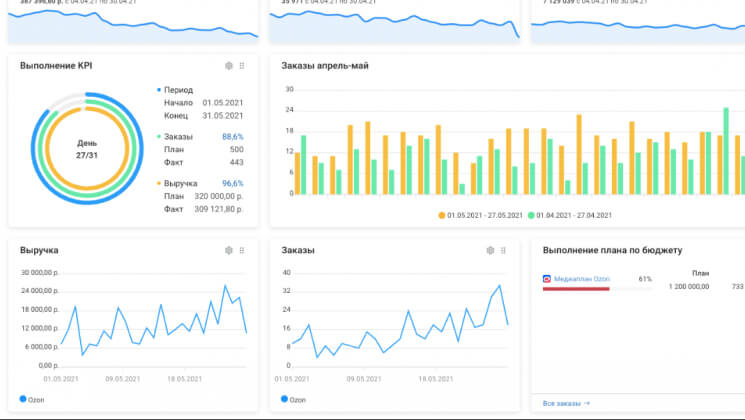Click revenue plan value 320 000,00 р.

pyautogui.click(x=219, y=196)
